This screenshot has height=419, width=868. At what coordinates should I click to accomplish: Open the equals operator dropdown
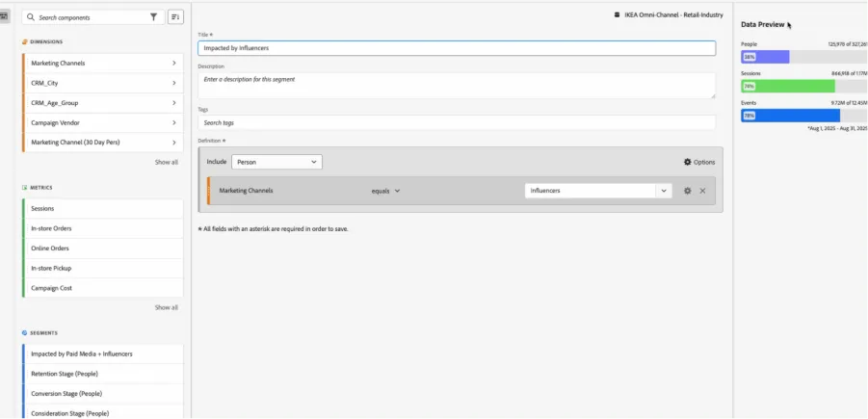[386, 191]
